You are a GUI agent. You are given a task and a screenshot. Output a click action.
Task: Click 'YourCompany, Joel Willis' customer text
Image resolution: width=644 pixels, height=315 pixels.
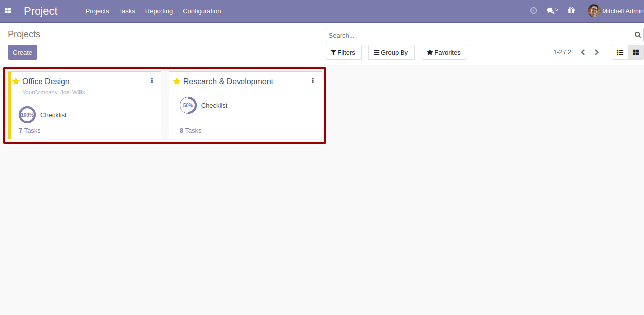[54, 92]
